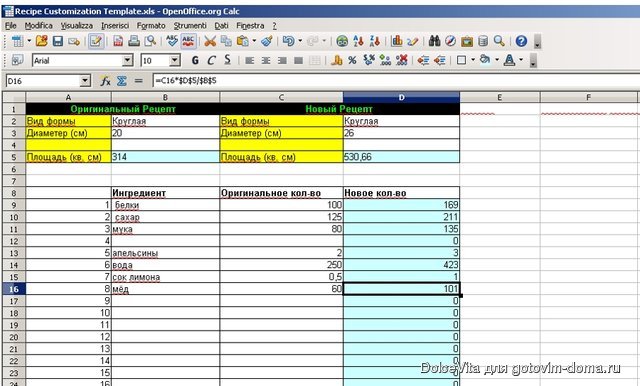
Task: Click the Print file icon
Action: pyautogui.click(x=134, y=41)
